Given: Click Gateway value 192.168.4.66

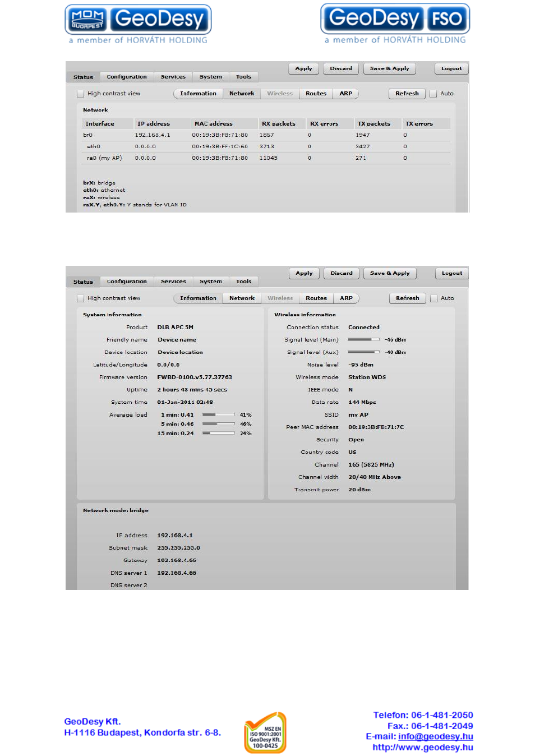Looking at the screenshot, I should tap(177, 561).
